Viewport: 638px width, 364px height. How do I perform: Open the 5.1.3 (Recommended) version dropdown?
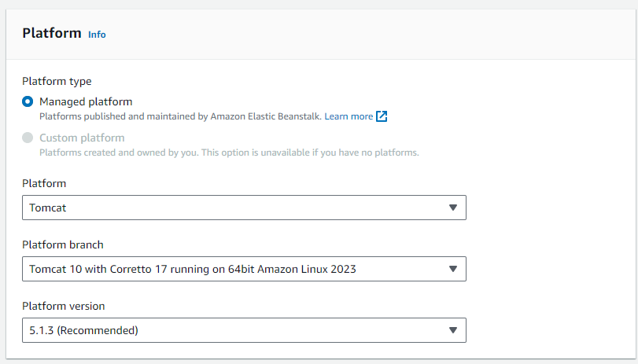click(x=244, y=330)
